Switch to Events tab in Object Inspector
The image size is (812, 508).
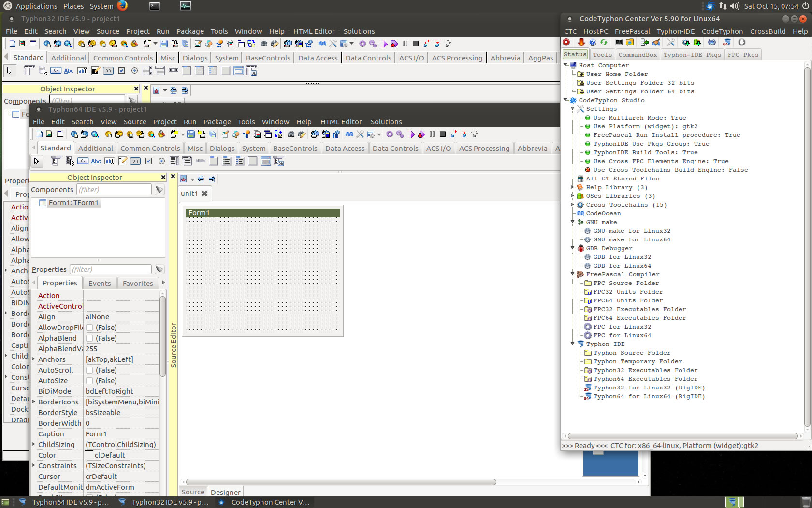click(100, 284)
